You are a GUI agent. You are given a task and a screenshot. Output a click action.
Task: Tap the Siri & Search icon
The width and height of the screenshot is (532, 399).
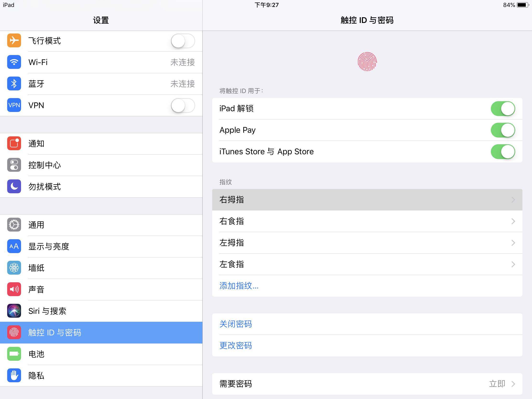pyautogui.click(x=14, y=311)
